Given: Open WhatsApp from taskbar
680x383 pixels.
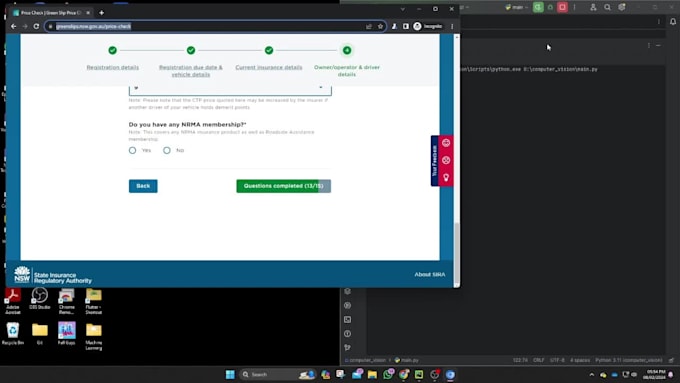Looking at the screenshot, I should (x=388, y=374).
